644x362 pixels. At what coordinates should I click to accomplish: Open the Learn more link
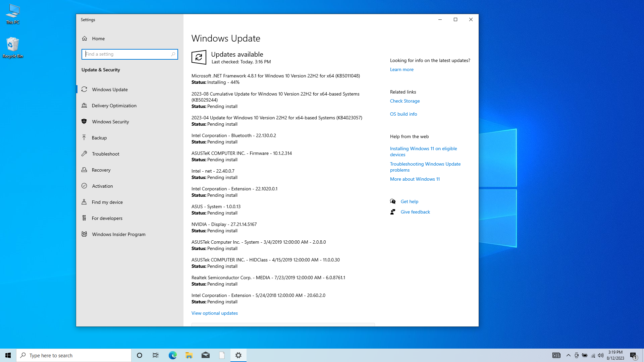point(401,69)
